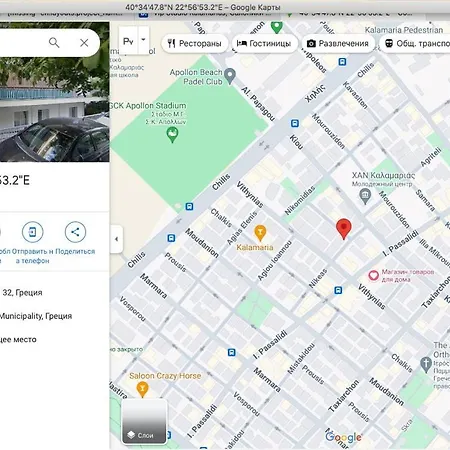Filter map by Гостиницы chip
Viewport: 450px width, 450px height.
tap(264, 43)
